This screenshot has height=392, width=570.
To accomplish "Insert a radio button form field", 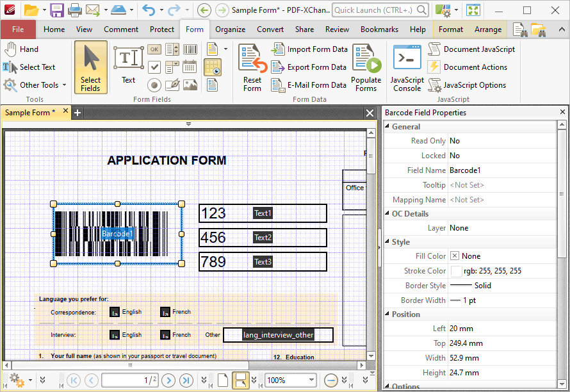I will point(154,85).
